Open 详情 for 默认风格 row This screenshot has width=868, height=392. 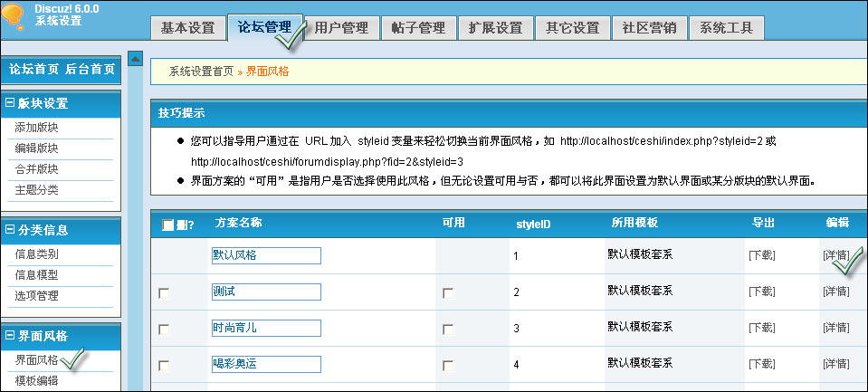pyautogui.click(x=836, y=255)
